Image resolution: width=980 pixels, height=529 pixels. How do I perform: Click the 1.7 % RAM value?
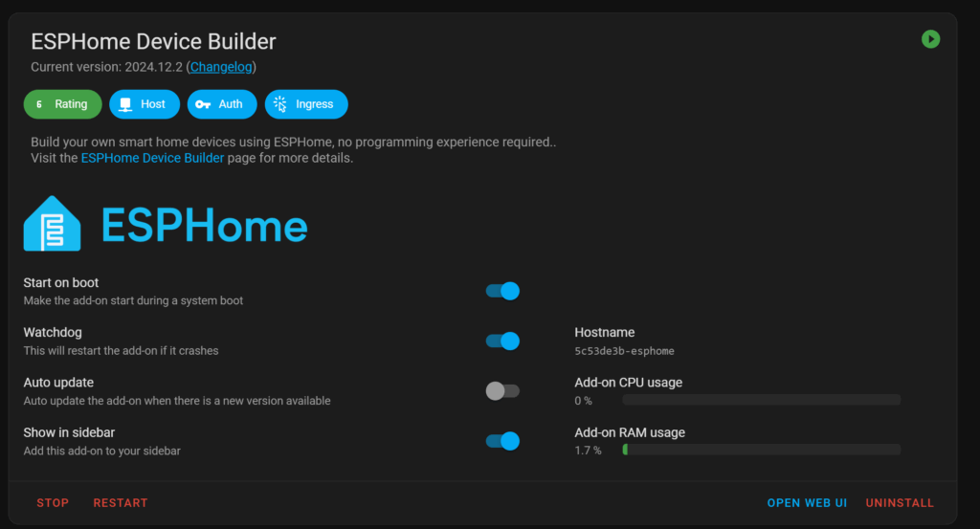pos(589,451)
